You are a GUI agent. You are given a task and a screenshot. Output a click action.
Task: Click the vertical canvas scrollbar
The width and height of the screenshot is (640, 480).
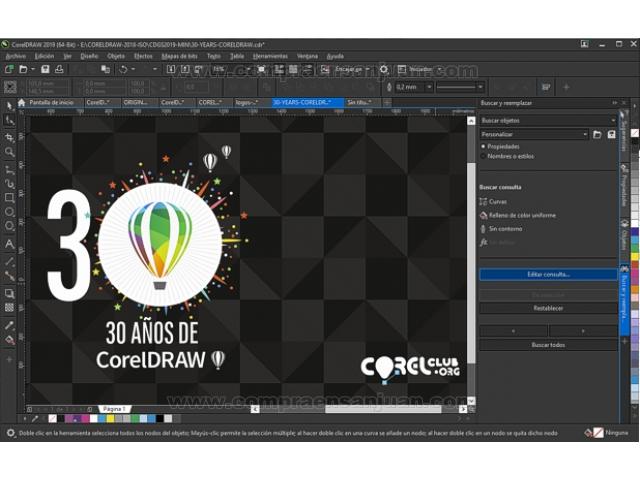pyautogui.click(x=471, y=263)
